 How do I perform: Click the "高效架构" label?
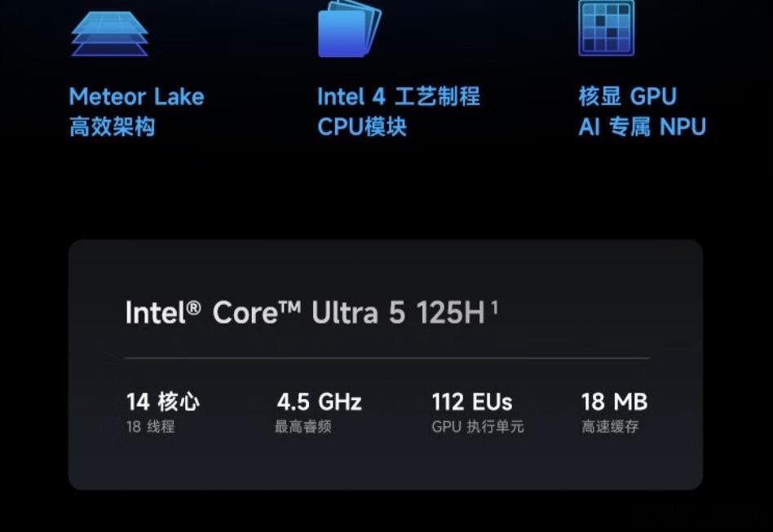(x=112, y=127)
